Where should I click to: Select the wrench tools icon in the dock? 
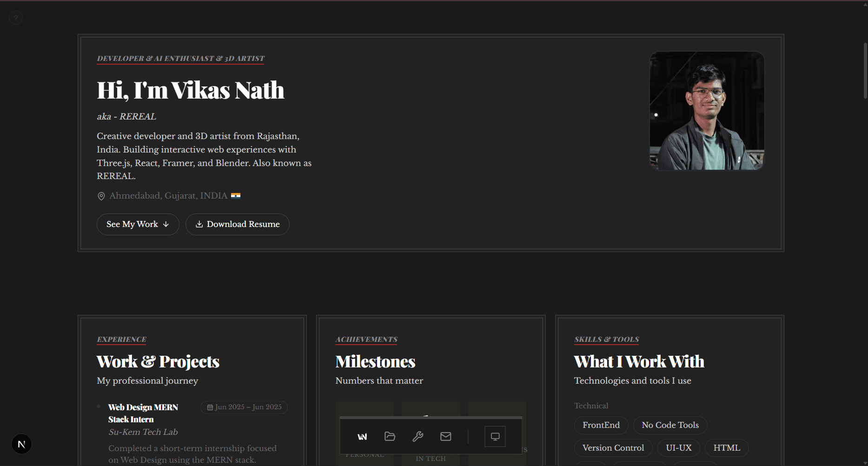(x=418, y=436)
